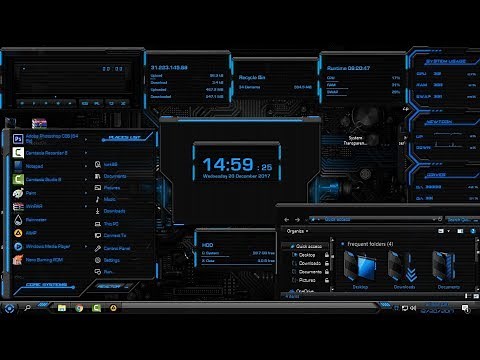Image resolution: width=480 pixels, height=360 pixels.
Task: Open This PC in the places list
Action: point(106,224)
